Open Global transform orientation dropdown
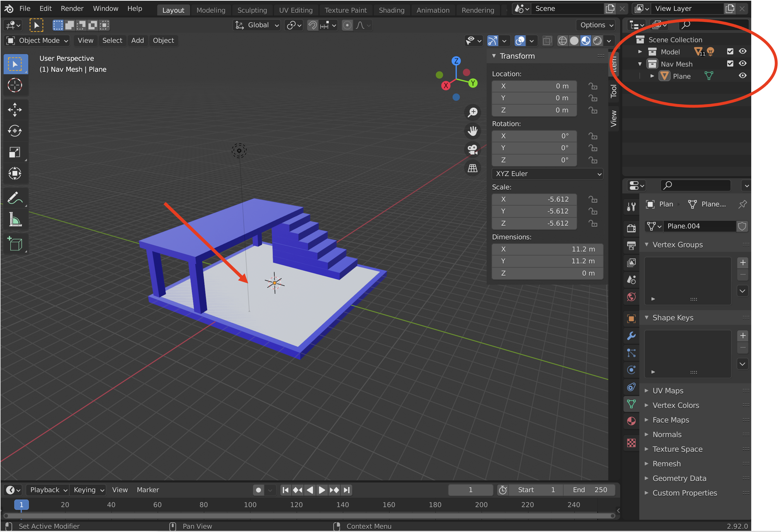Viewport: 781px width, 532px height. click(x=257, y=25)
